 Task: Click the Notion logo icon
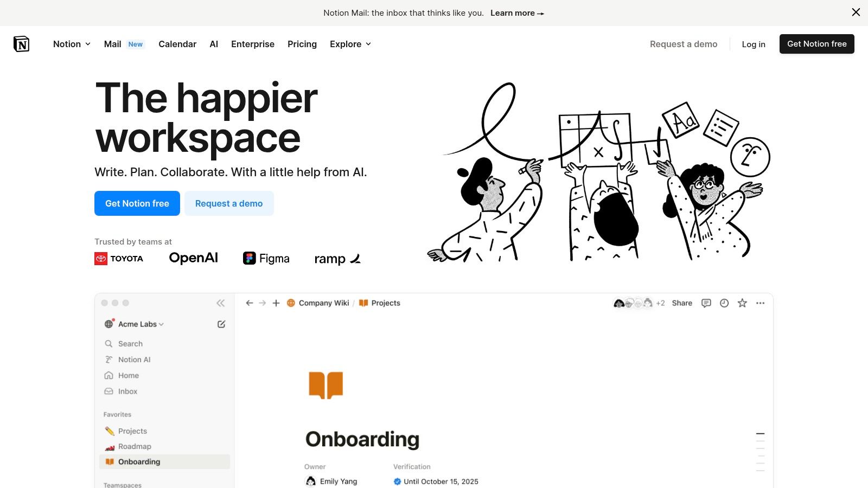(x=22, y=44)
